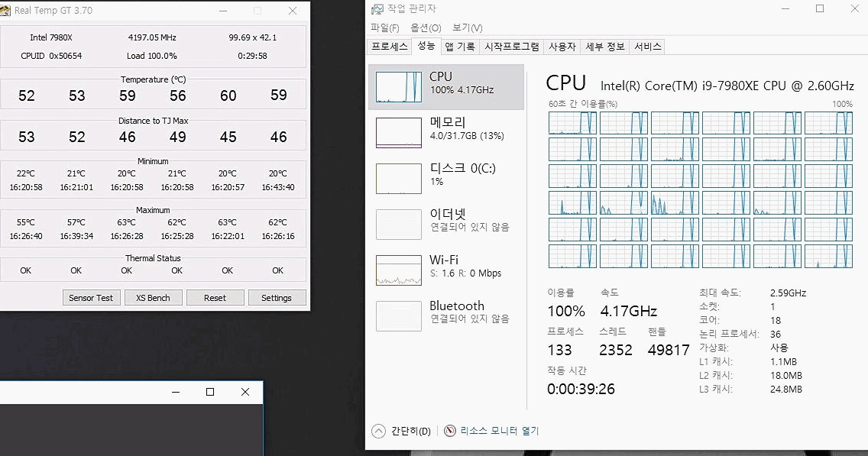Open the 옵션(O) menu in Task Manager

click(426, 27)
